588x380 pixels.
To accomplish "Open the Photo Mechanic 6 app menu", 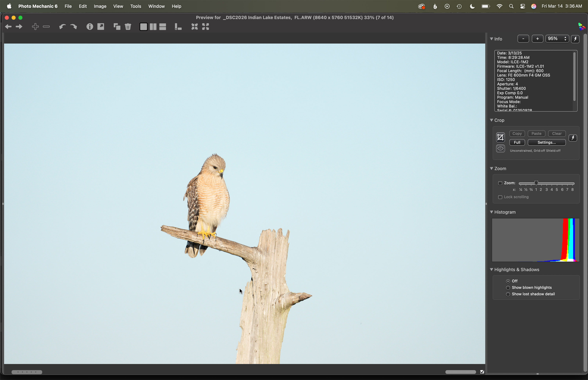I will (38, 6).
